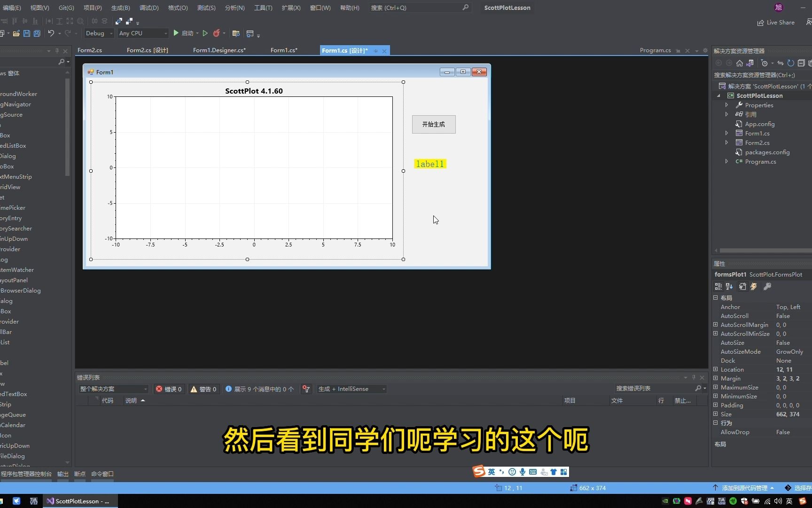The height and width of the screenshot is (508, 812).
Task: Open the Events lightning bolt in Properties panel
Action: (754, 286)
